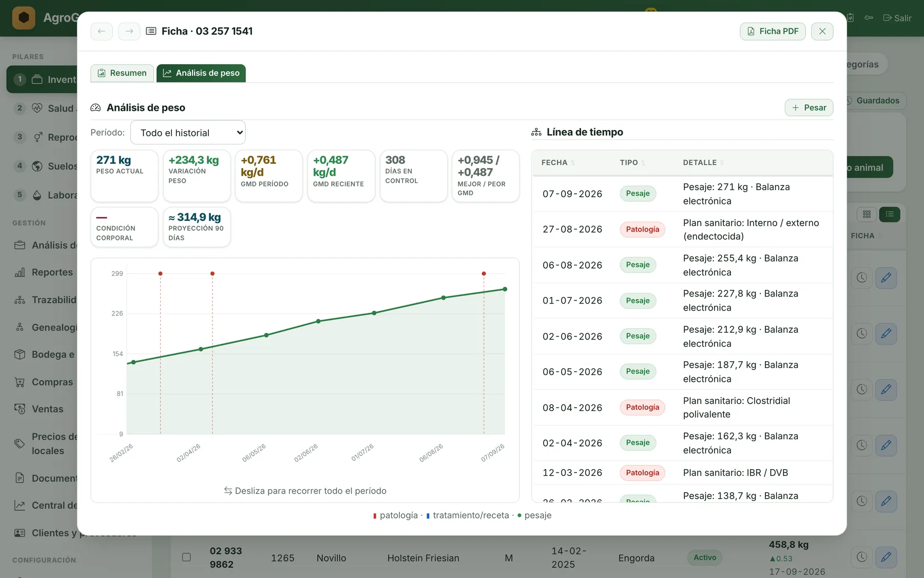Sort the background table by the FICHA column
Screen dimensions: 924x578
(866, 236)
